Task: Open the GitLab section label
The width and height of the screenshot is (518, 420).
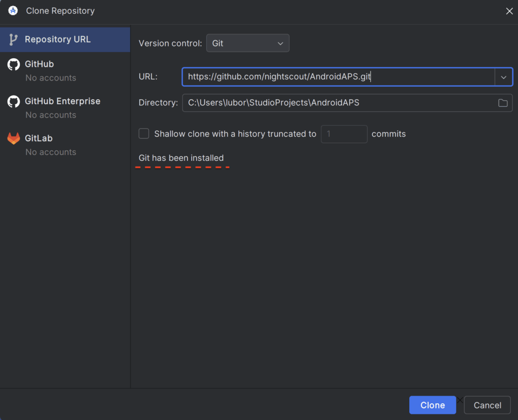Action: [38, 138]
